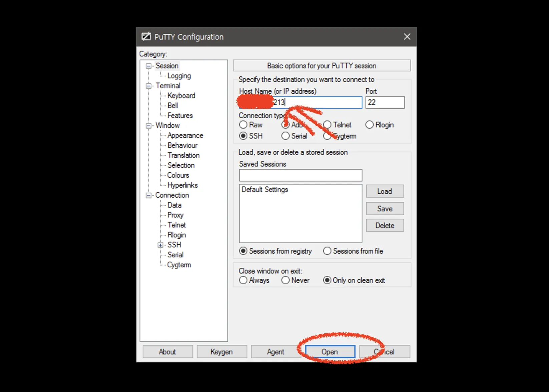Open the Translation settings category
Viewport: 549px width, 392px height.
[x=183, y=155]
